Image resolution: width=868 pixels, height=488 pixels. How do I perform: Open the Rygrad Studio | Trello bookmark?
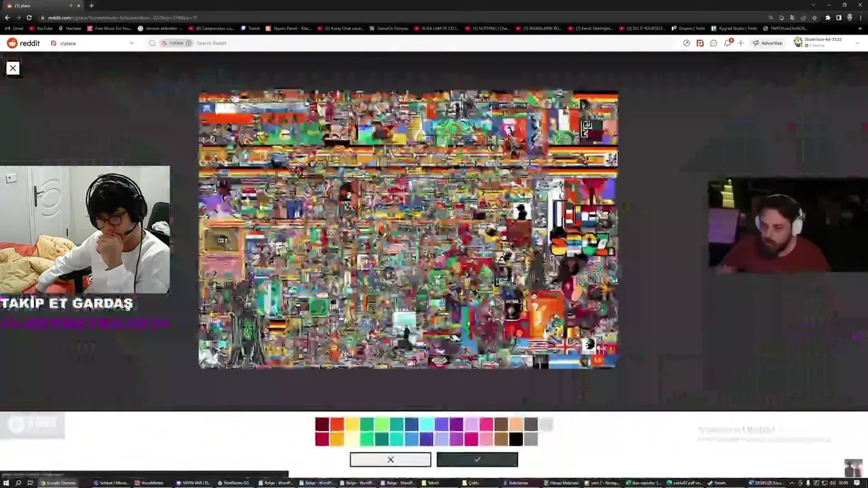[734, 28]
